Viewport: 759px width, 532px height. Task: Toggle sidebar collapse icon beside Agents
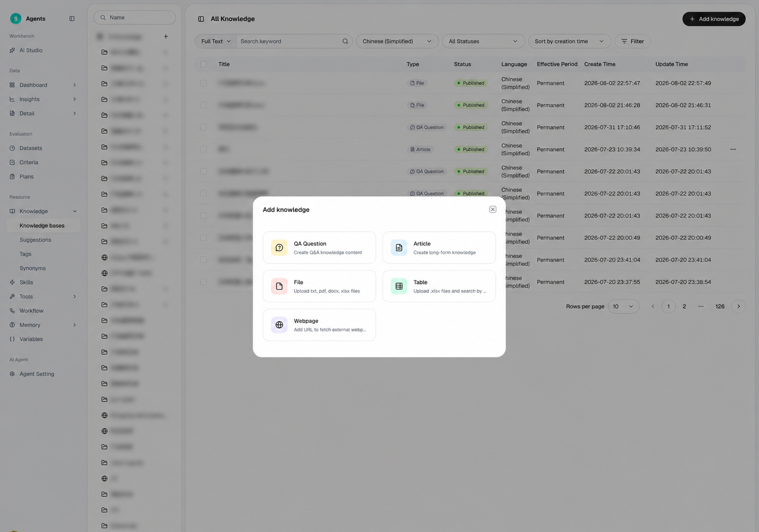coord(72,19)
